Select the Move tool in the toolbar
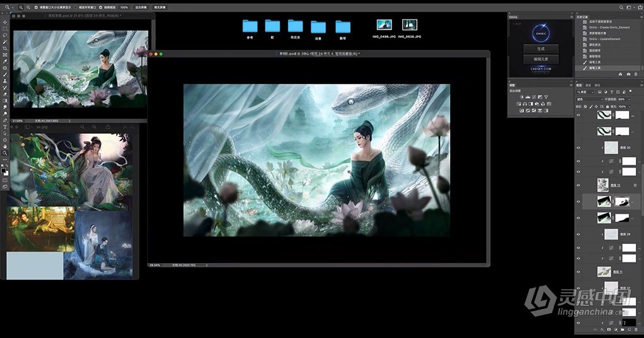Viewport: 644px width, 338px height. [5, 22]
